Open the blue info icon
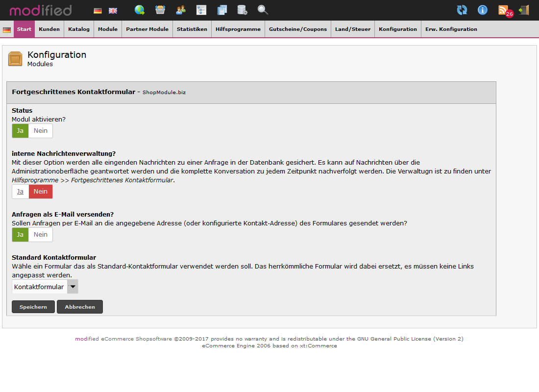Image resolution: width=539 pixels, height=392 pixels. pos(483,10)
